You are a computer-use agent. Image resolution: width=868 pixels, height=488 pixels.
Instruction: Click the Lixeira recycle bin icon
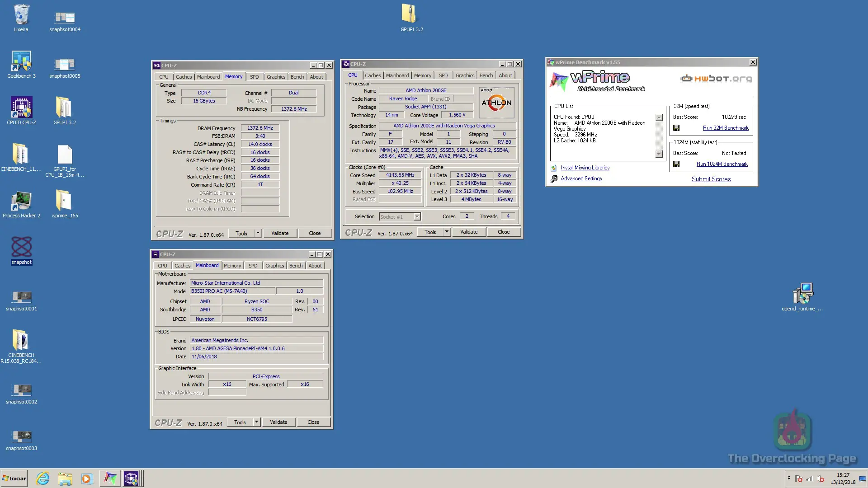tap(21, 18)
